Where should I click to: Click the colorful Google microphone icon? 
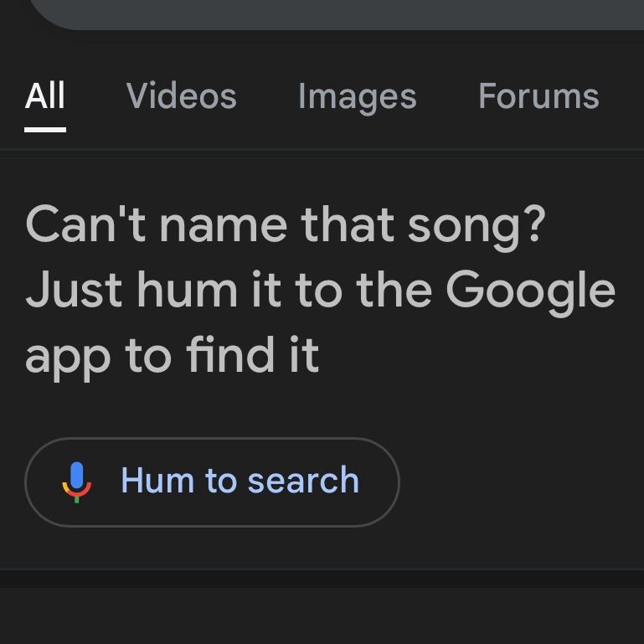pos(76,482)
